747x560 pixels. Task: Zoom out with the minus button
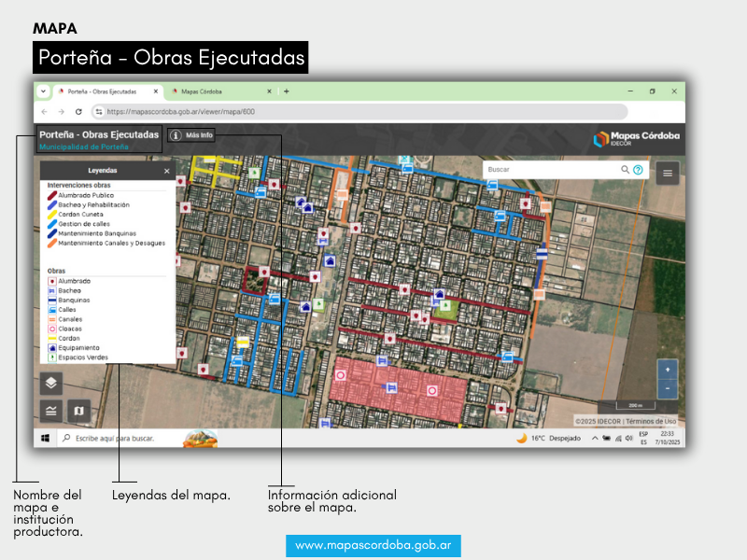coord(667,388)
